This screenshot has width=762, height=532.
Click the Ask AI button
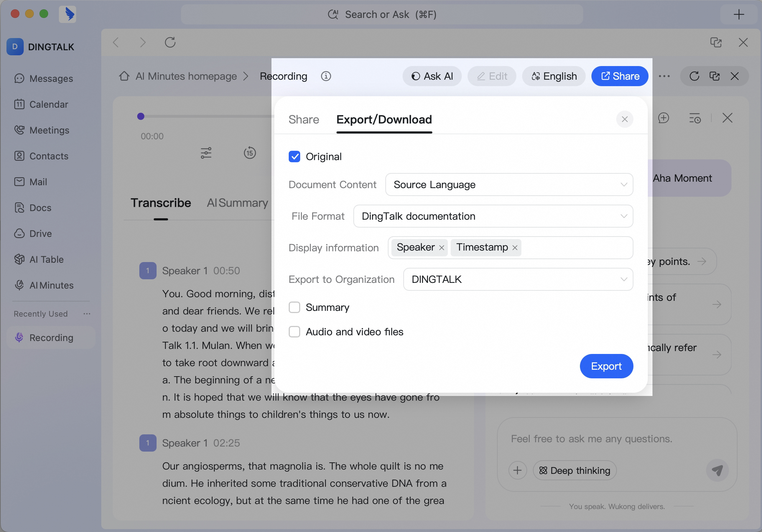(x=432, y=76)
